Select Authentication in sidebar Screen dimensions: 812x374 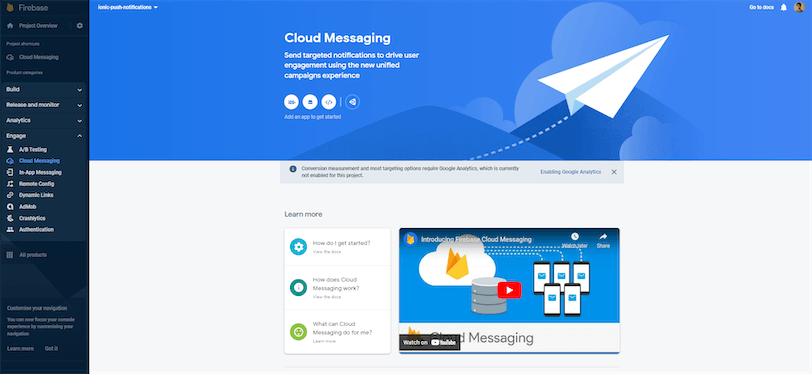[x=36, y=229]
